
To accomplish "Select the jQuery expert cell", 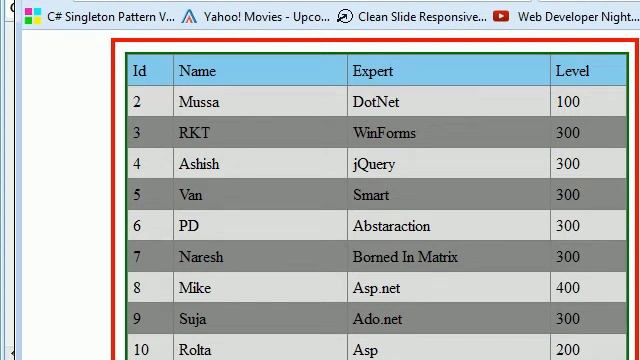I will click(449, 164).
